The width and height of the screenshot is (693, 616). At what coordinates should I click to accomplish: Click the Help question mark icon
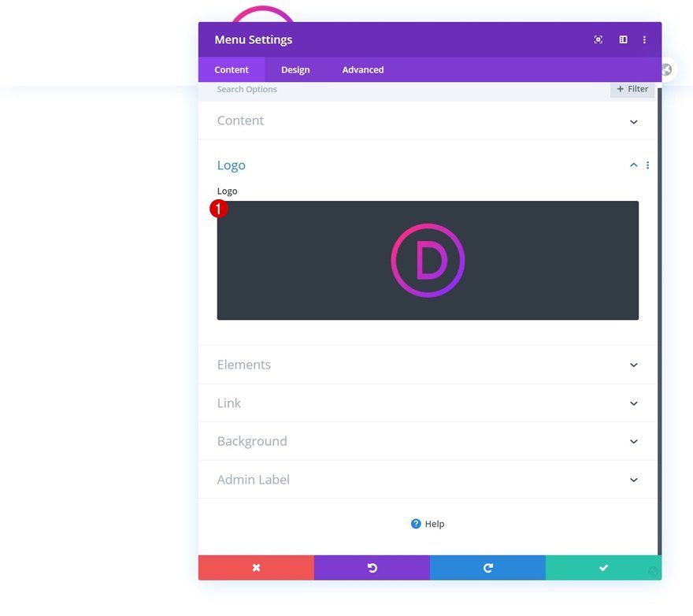click(x=415, y=523)
